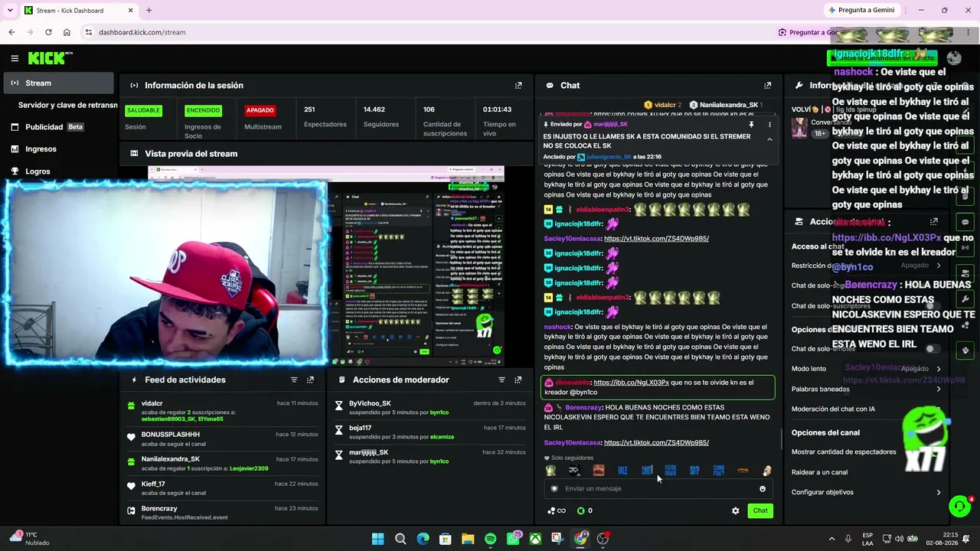
Task: Click the SALUDABLE session status badge
Action: pos(143,110)
